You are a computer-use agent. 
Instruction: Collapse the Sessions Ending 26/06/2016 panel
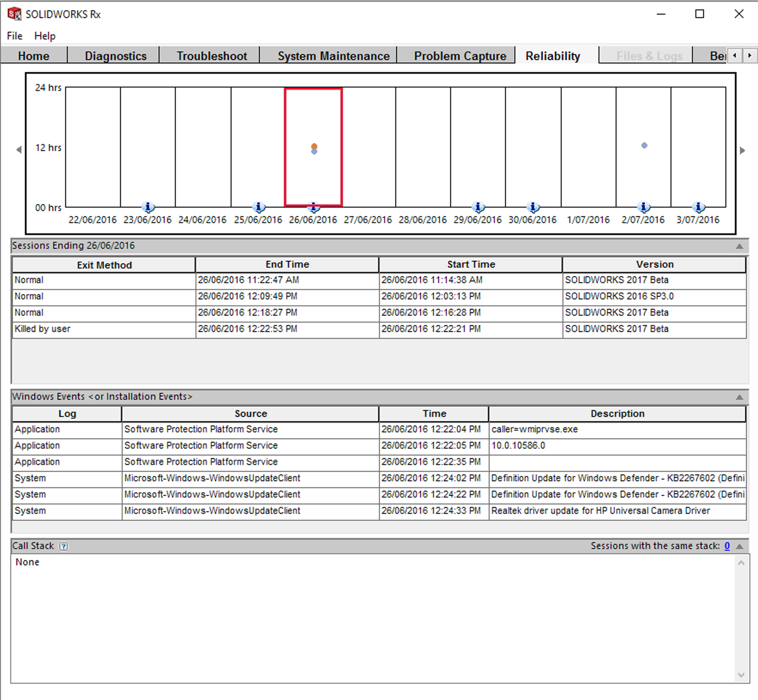click(x=739, y=246)
